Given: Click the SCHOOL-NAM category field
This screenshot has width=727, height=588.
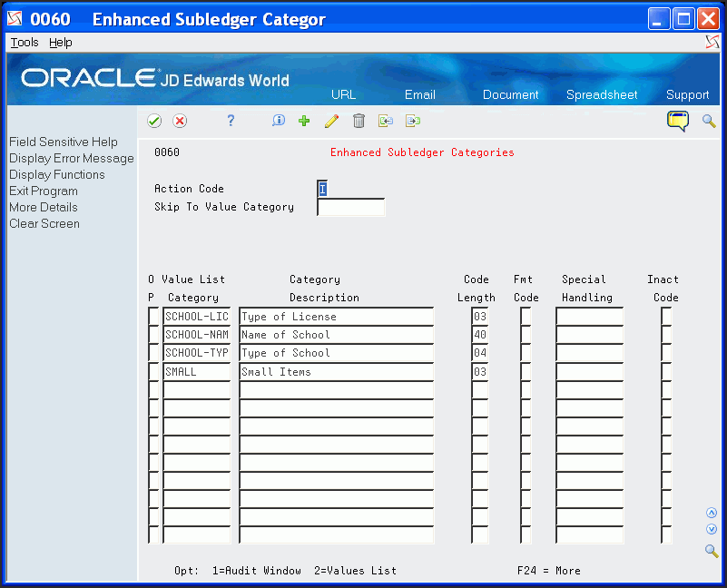Looking at the screenshot, I should [x=197, y=334].
